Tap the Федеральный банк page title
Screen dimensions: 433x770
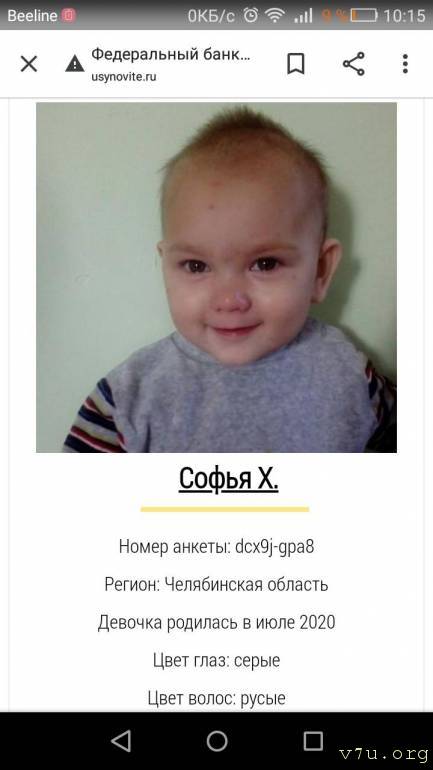171,54
